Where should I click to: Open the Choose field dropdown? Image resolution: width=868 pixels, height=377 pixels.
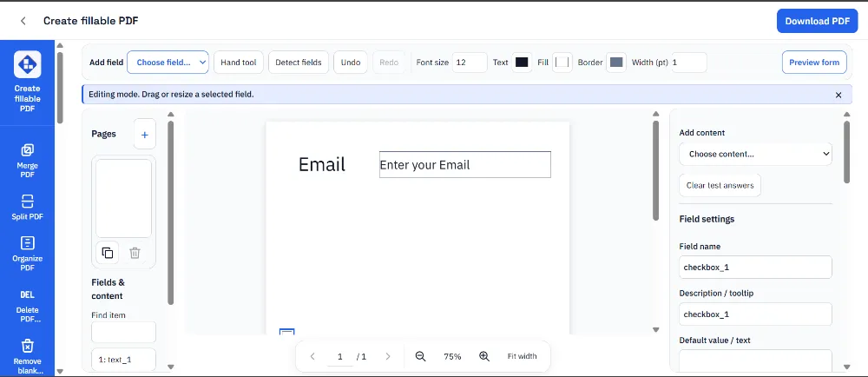pos(168,63)
